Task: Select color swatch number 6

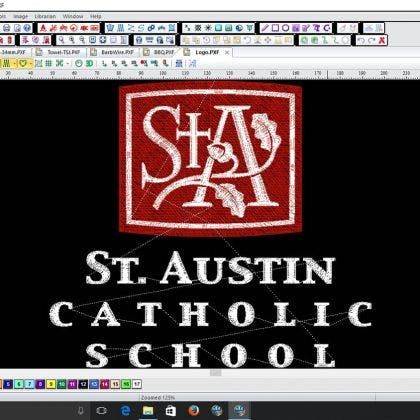Action: [19, 384]
